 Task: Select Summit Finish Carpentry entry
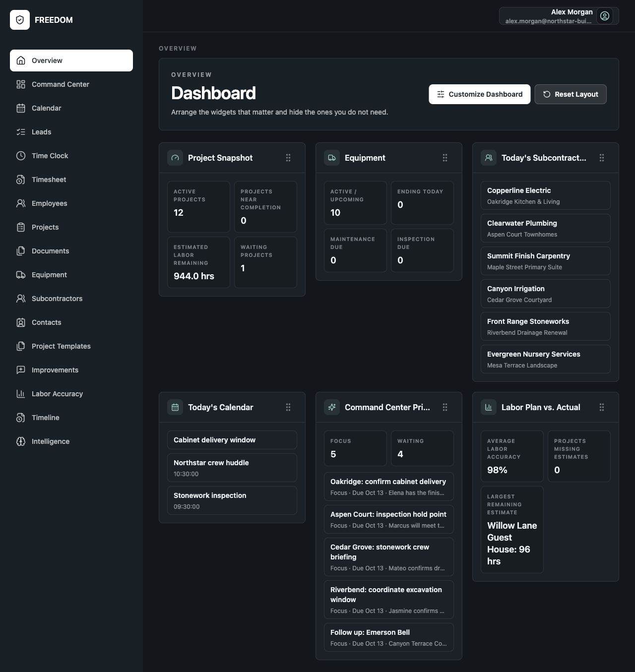coord(546,261)
